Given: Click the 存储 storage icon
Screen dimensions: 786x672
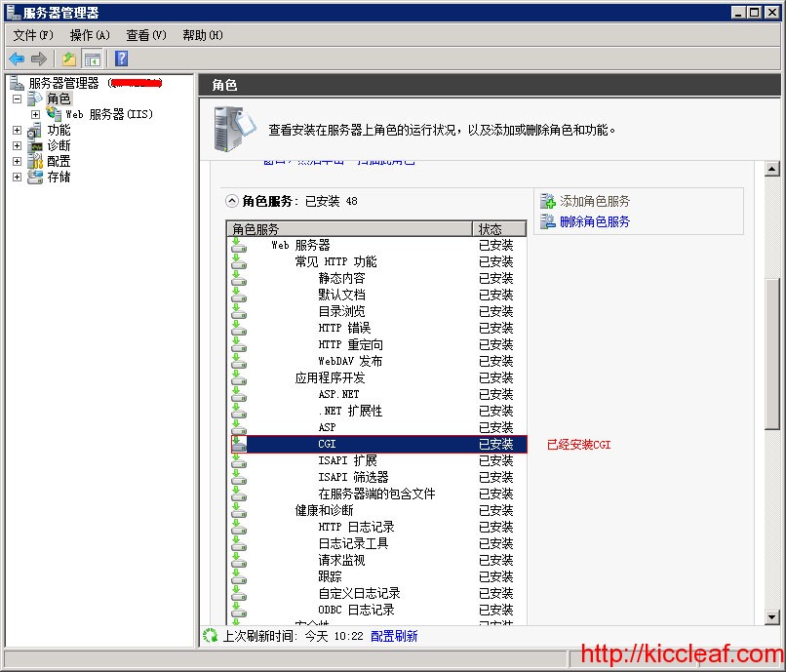Looking at the screenshot, I should click(35, 177).
